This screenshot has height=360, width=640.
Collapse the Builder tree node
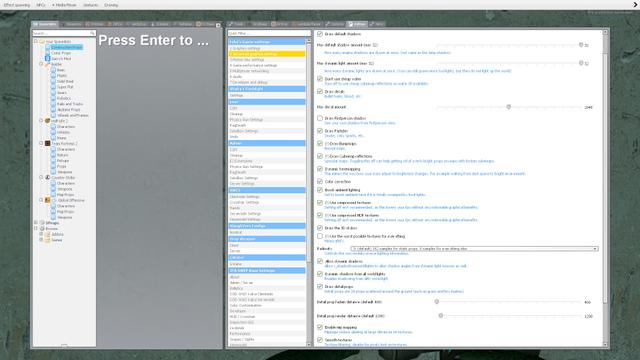41,64
